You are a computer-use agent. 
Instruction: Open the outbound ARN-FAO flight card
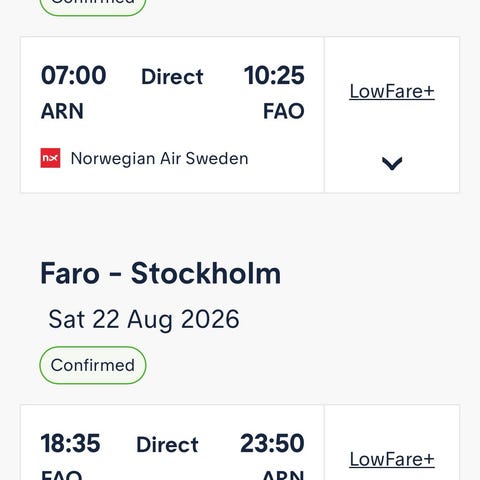[172, 115]
